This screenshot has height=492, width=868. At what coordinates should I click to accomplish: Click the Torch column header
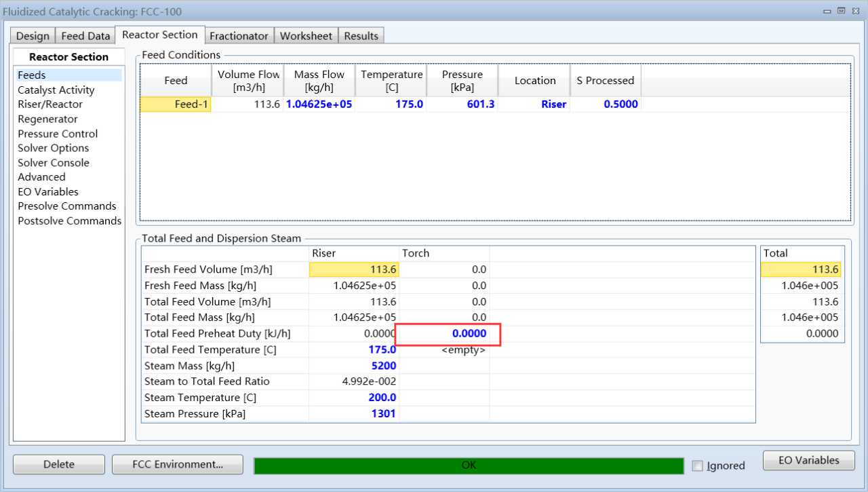[445, 253]
